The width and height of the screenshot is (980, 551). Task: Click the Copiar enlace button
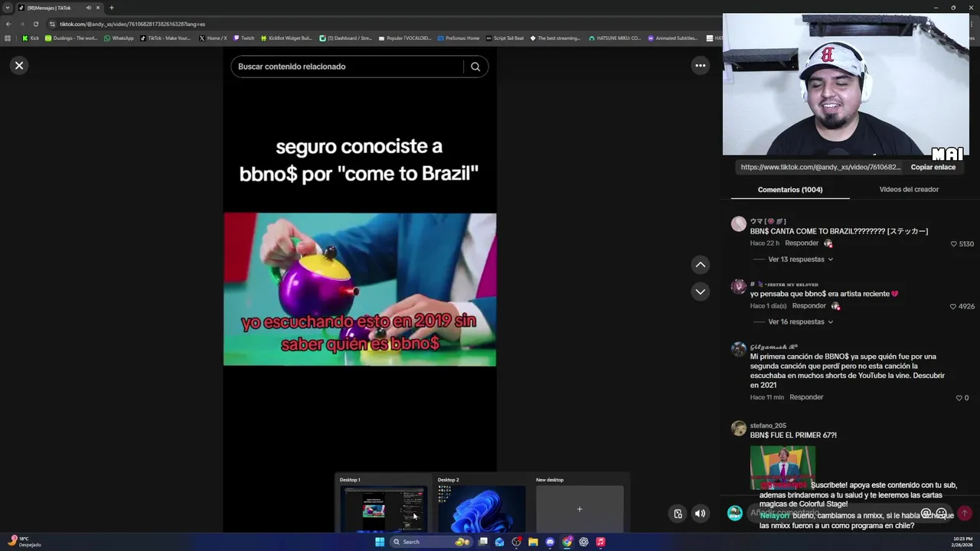(933, 167)
